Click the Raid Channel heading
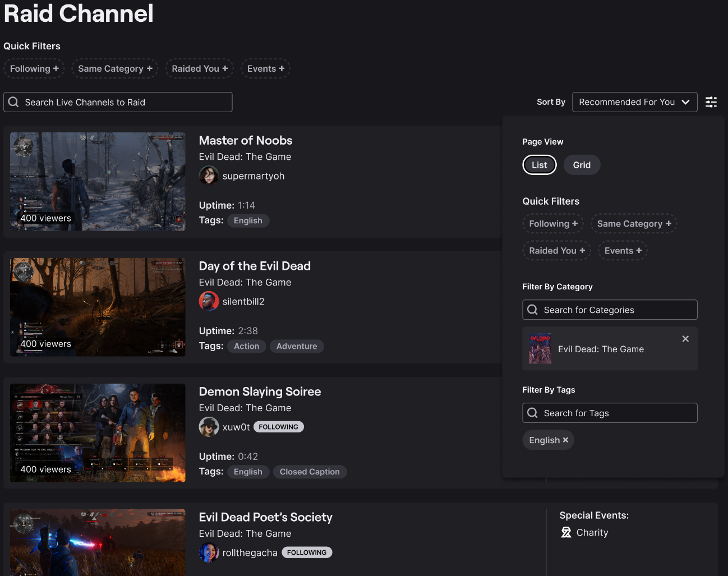This screenshot has height=576, width=728. click(79, 13)
